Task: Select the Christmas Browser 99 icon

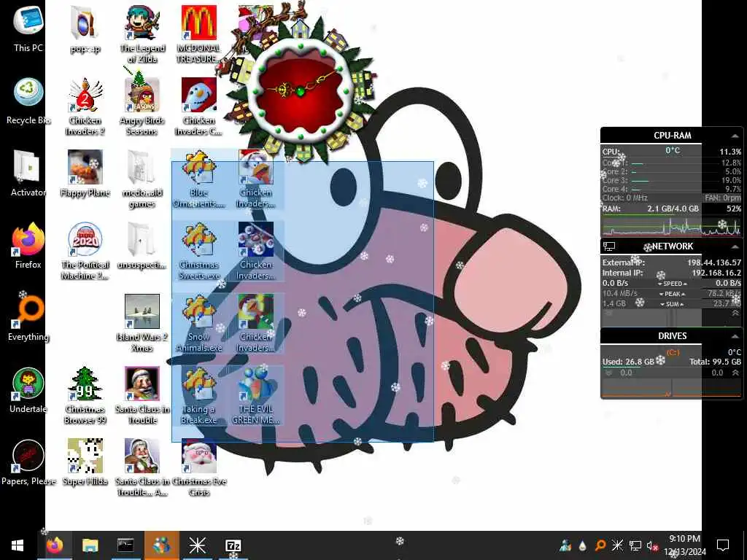Action: click(x=85, y=395)
